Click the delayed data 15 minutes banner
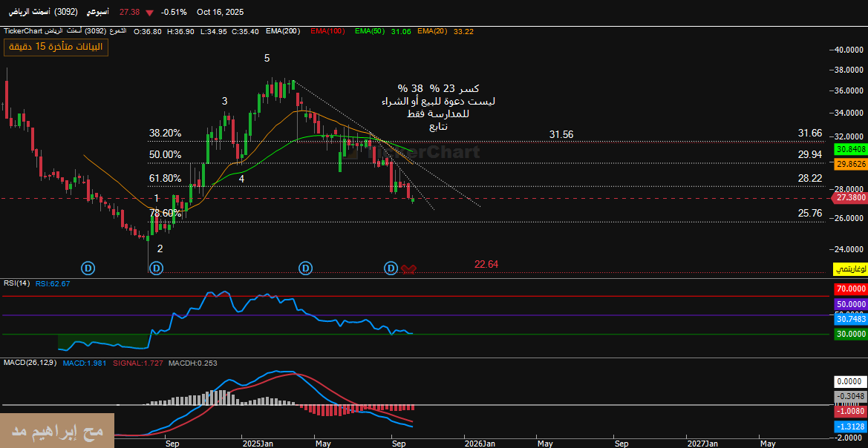 pyautogui.click(x=56, y=47)
